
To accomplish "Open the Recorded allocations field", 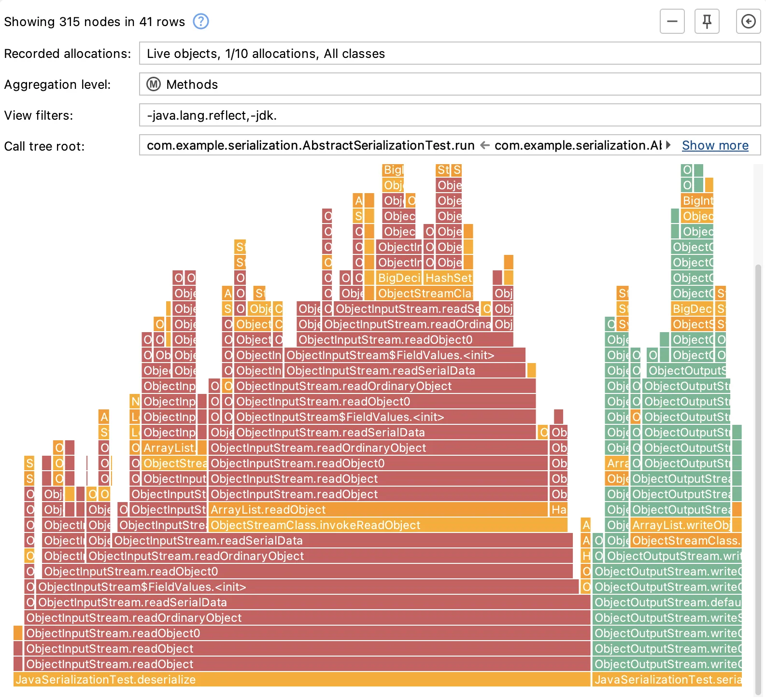I will (x=450, y=53).
